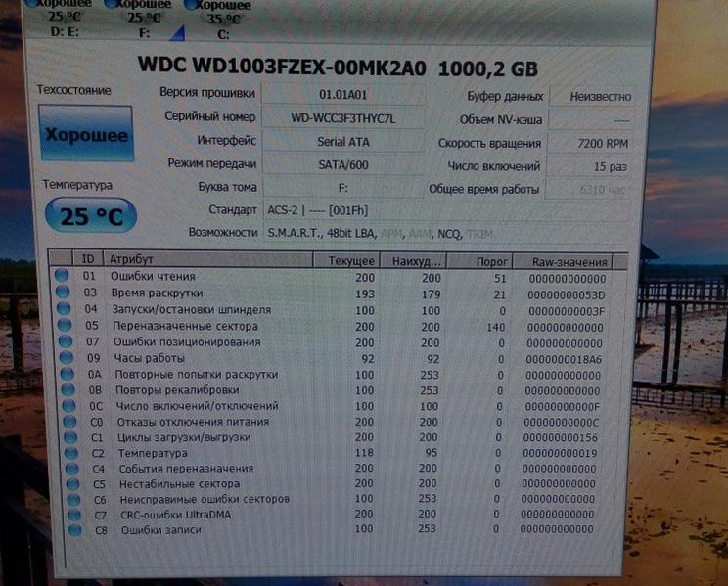Click the 7200 RPM rotation speed value
Viewport: 728px width, 586px height.
click(x=589, y=143)
